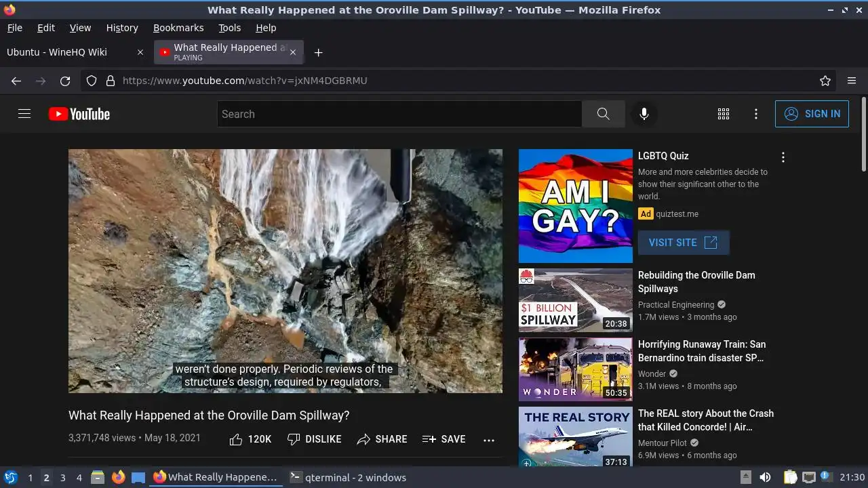868x488 pixels.
Task: Open the AM I GAY? ad thumbnail
Action: coord(576,206)
